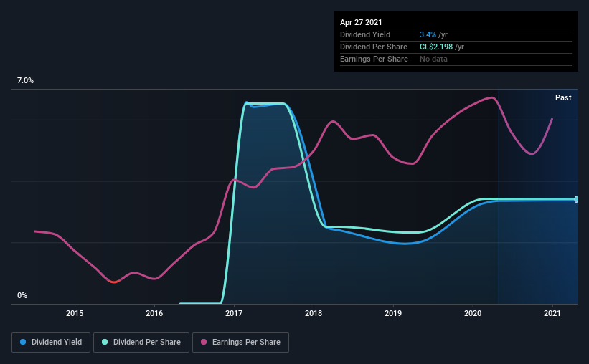This screenshot has width=589, height=364.
Task: Click the 2021 x-axis label
Action: point(552,313)
